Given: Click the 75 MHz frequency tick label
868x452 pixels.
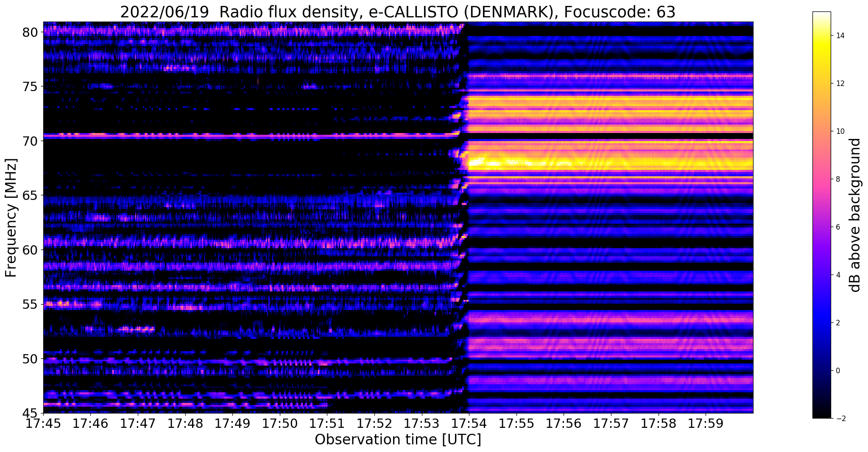Looking at the screenshot, I should point(31,87).
